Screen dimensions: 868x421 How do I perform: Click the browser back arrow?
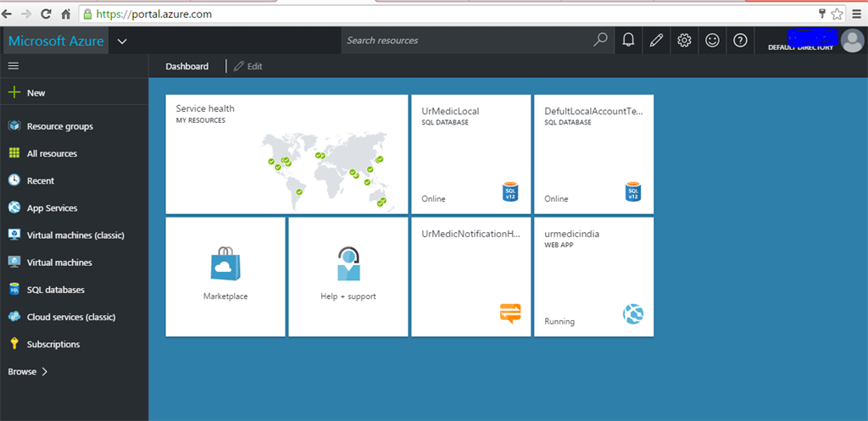click(x=7, y=14)
